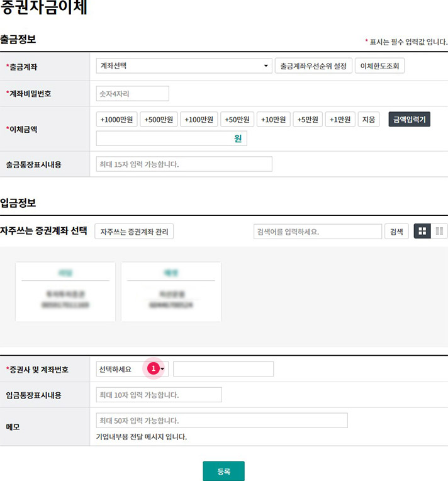Add +10만원 to the amount
Image resolution: width=448 pixels, height=481 pixels.
point(274,120)
